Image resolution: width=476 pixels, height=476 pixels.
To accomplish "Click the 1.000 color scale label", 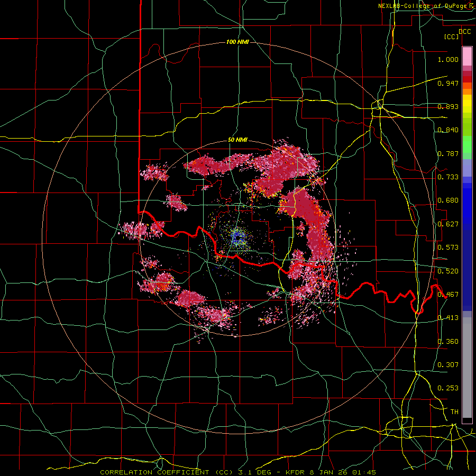I will [x=448, y=59].
